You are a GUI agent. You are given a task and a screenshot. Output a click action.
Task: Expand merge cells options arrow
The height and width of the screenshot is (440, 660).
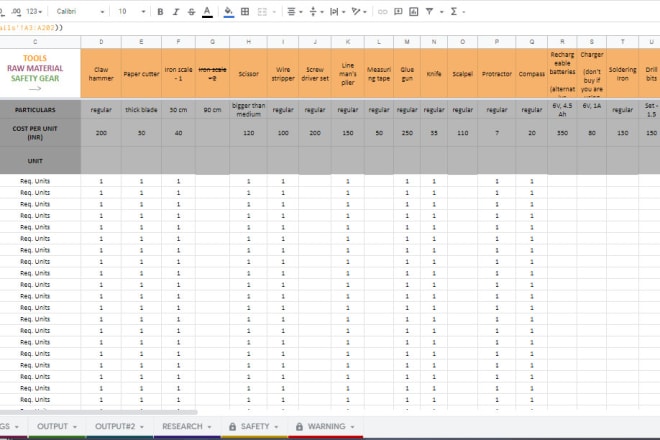point(274,12)
